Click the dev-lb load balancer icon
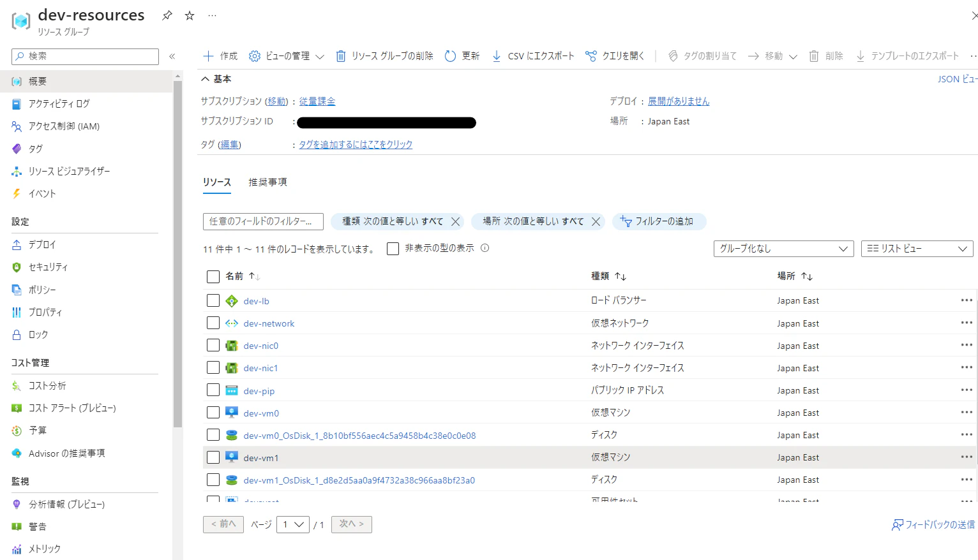This screenshot has height=560, width=978. tap(232, 301)
